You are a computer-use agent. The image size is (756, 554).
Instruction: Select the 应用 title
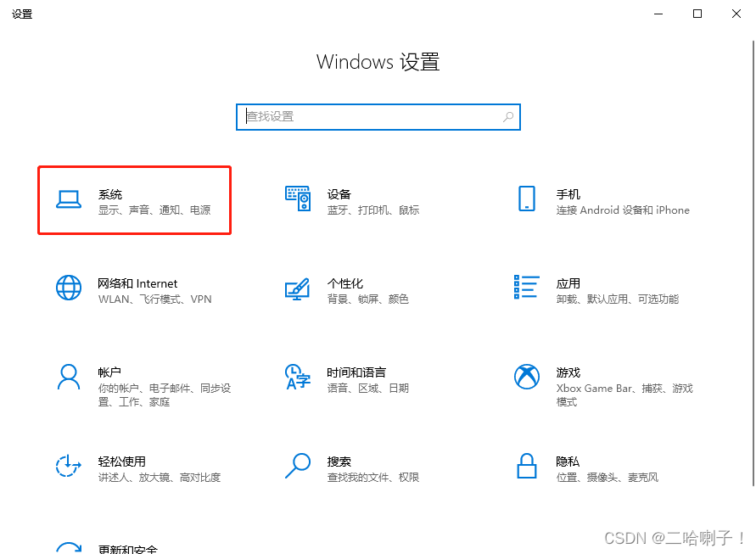568,283
